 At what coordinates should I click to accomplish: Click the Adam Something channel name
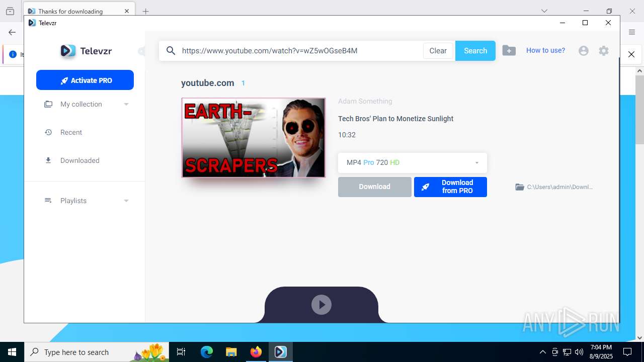point(365,101)
